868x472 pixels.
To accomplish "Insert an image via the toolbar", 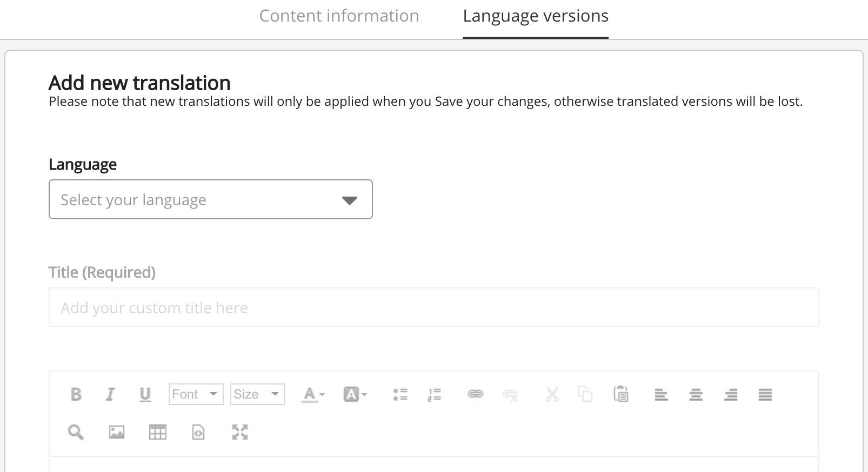I will (117, 432).
